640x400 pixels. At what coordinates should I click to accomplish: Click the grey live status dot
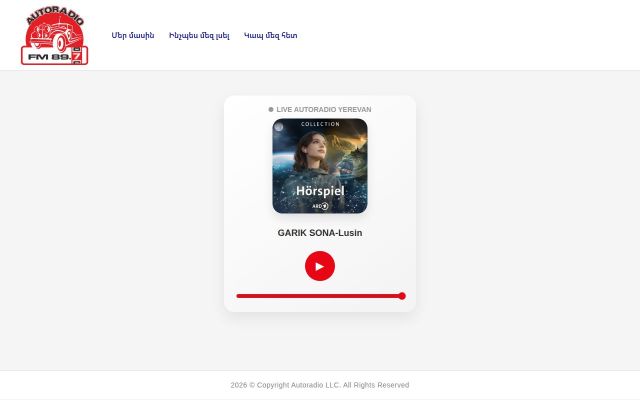[271, 109]
